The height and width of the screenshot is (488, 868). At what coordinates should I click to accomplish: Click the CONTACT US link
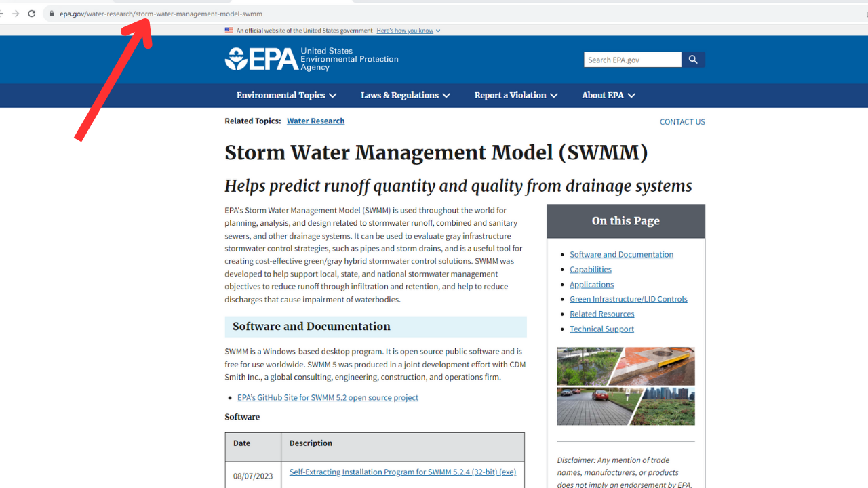click(682, 121)
